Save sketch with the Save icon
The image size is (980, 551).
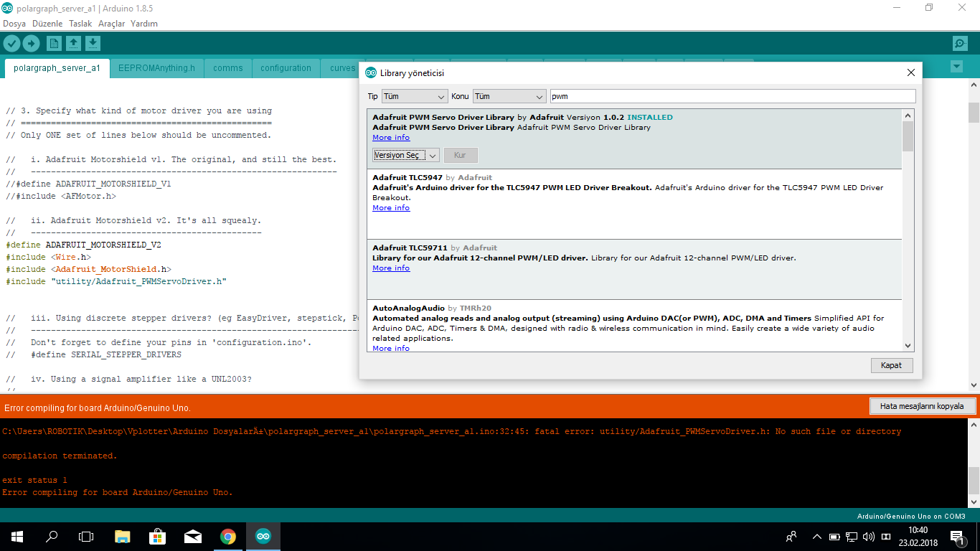(x=93, y=44)
